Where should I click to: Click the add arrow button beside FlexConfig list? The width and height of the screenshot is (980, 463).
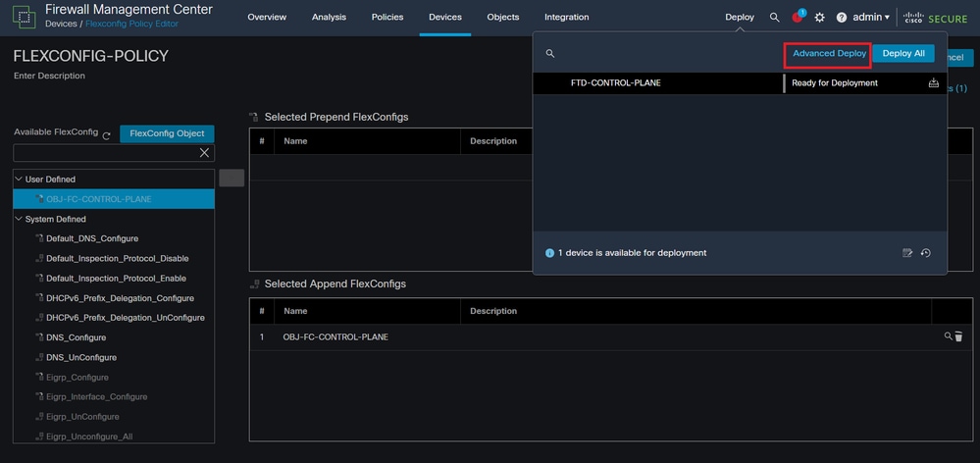click(232, 178)
